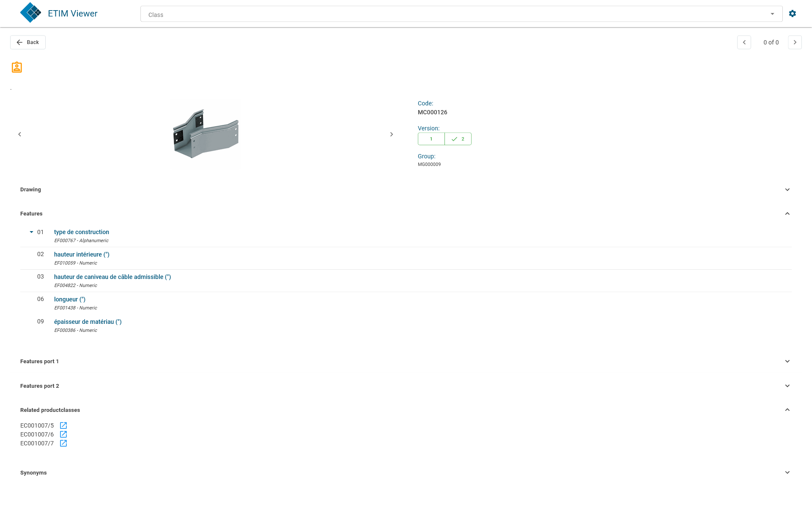
Task: Go to previous result page
Action: point(744,42)
